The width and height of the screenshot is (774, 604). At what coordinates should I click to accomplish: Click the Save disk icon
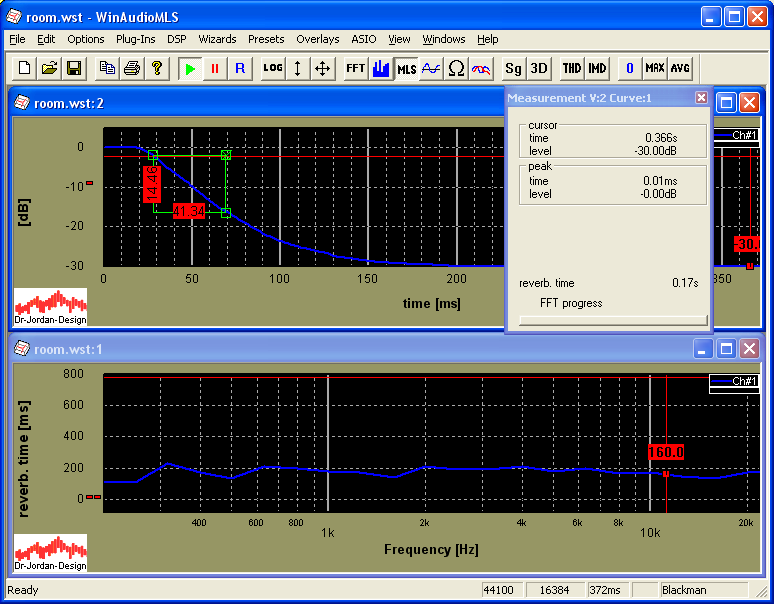[74, 68]
